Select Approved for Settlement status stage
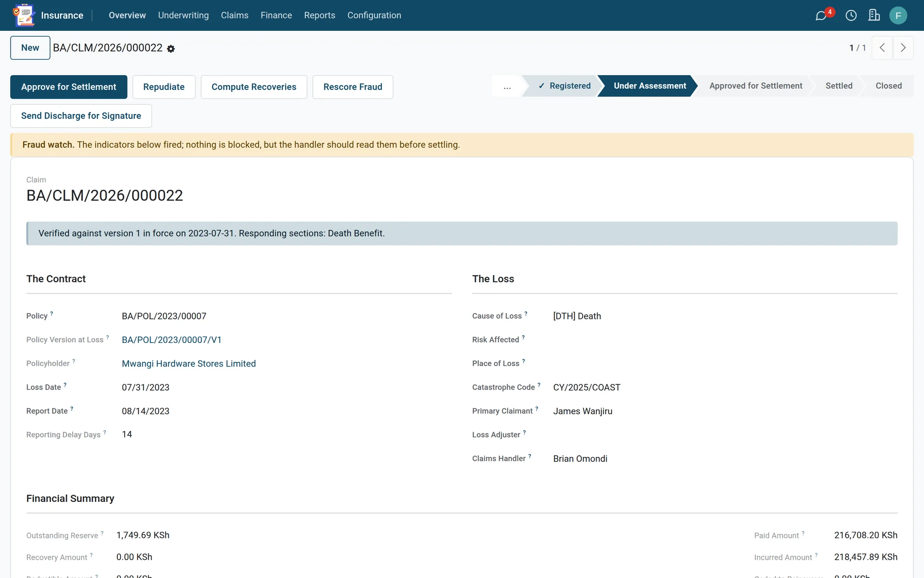Viewport: 924px width, 578px height. [x=756, y=86]
